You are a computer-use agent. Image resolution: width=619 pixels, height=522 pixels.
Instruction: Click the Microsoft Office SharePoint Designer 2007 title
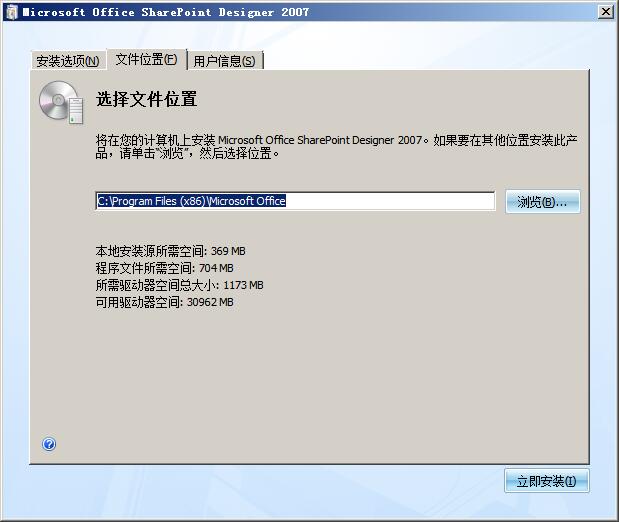point(165,12)
